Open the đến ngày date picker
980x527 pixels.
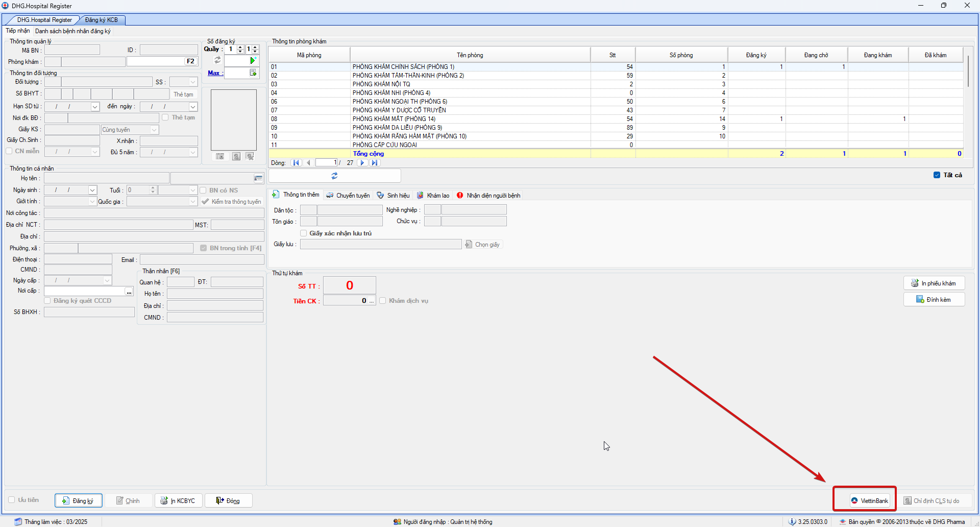pyautogui.click(x=193, y=107)
